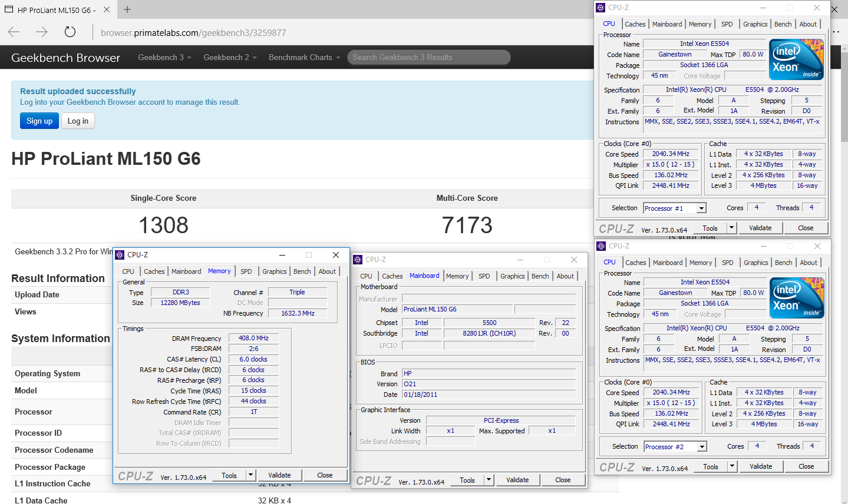Close the CPU-Z Memory window with X

[x=336, y=255]
